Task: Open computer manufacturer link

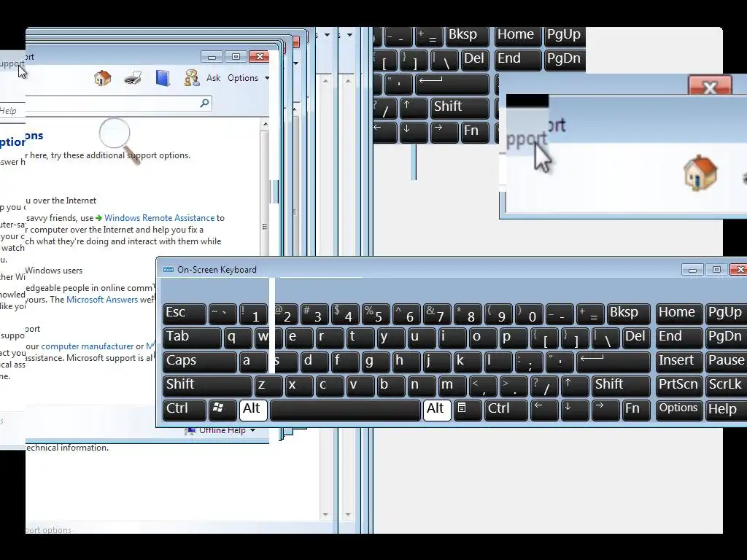Action: coord(88,346)
